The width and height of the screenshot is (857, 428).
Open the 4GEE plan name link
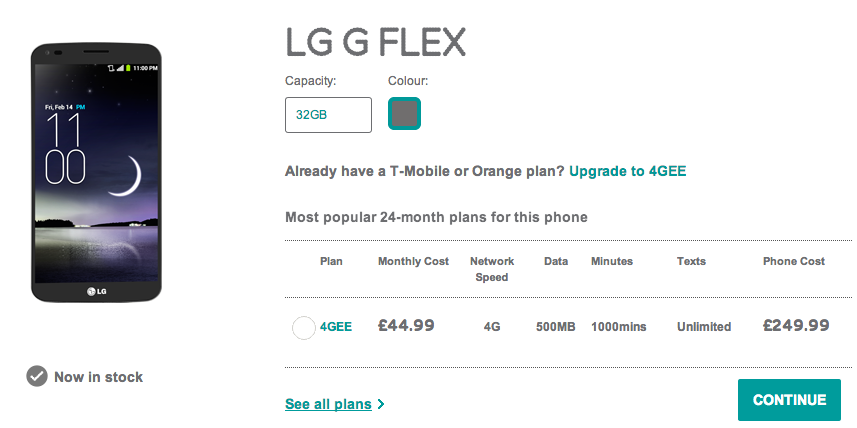click(336, 327)
